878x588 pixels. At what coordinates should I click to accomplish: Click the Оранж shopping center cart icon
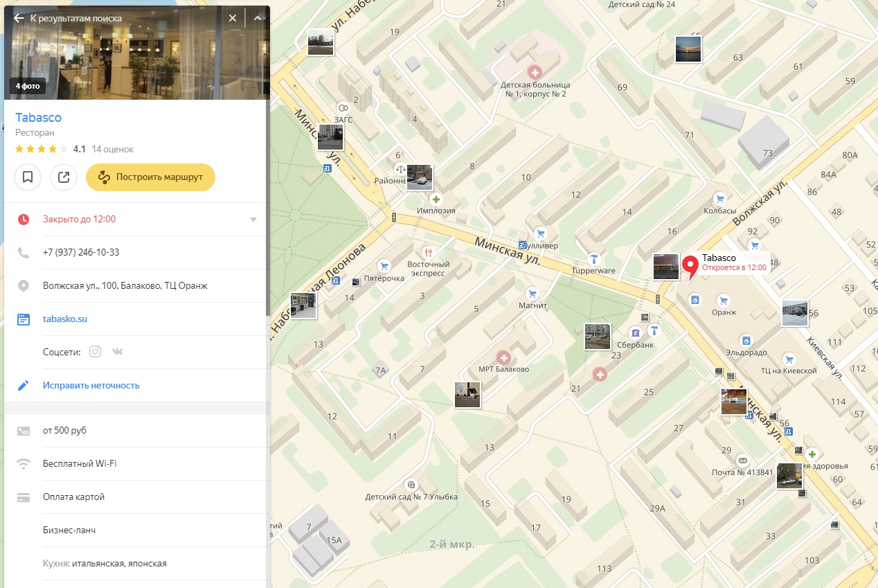pyautogui.click(x=724, y=300)
